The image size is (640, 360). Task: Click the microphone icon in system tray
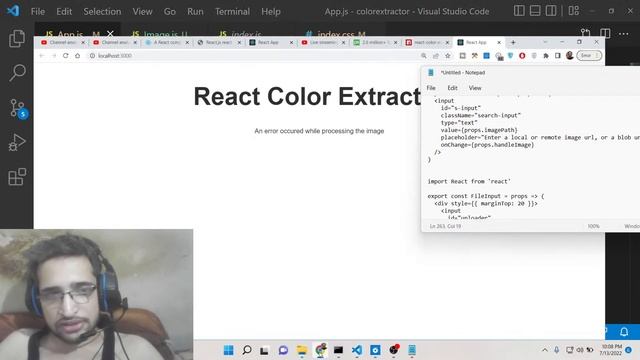click(x=557, y=350)
